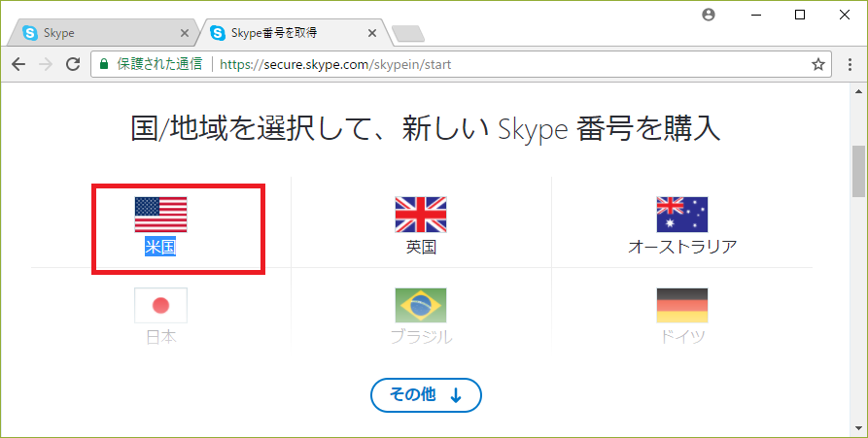Click the address bar URL
Viewport: 868px width, 438px height.
(335, 64)
